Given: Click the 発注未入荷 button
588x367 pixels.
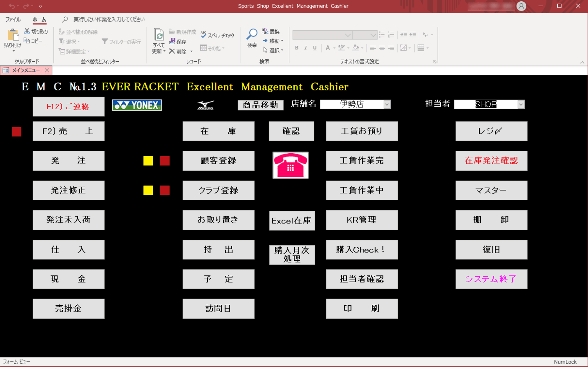Looking at the screenshot, I should (69, 220).
